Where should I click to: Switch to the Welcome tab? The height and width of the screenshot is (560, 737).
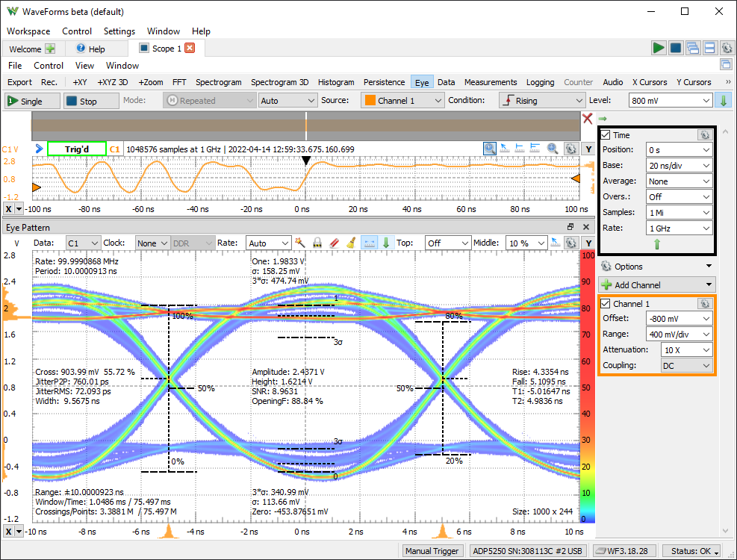tap(25, 49)
